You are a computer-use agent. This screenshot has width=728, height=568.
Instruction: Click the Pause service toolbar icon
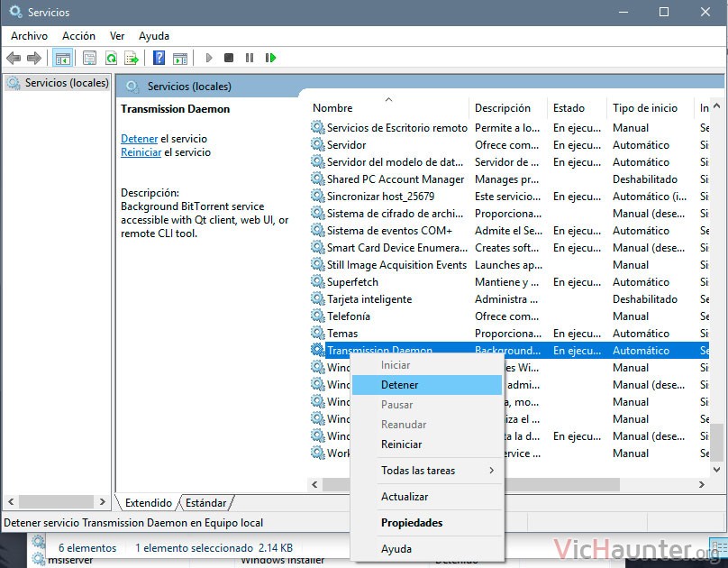[250, 58]
